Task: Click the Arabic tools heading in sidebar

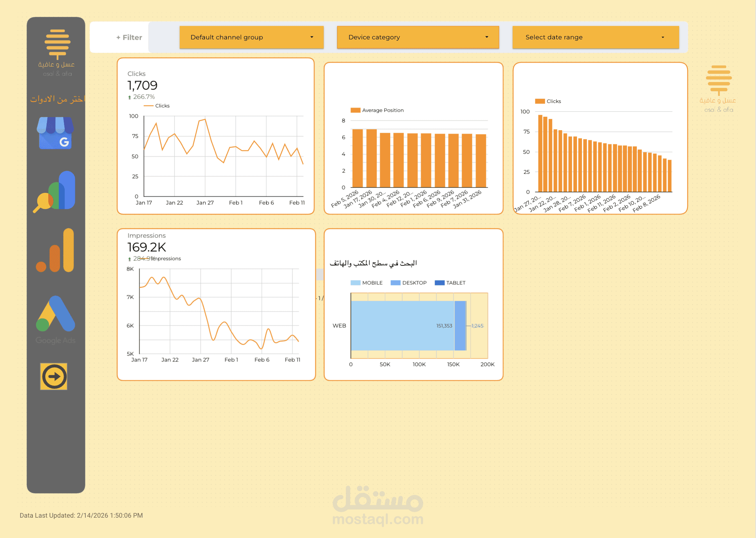Action: [x=57, y=99]
